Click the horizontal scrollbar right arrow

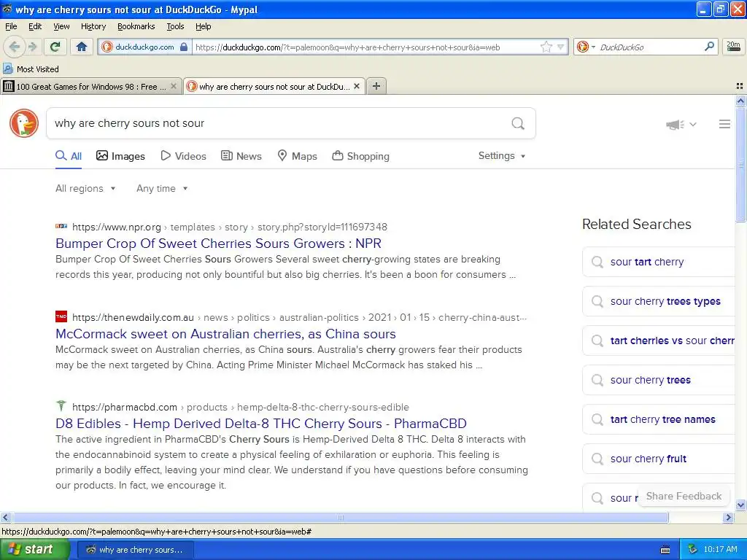click(729, 517)
